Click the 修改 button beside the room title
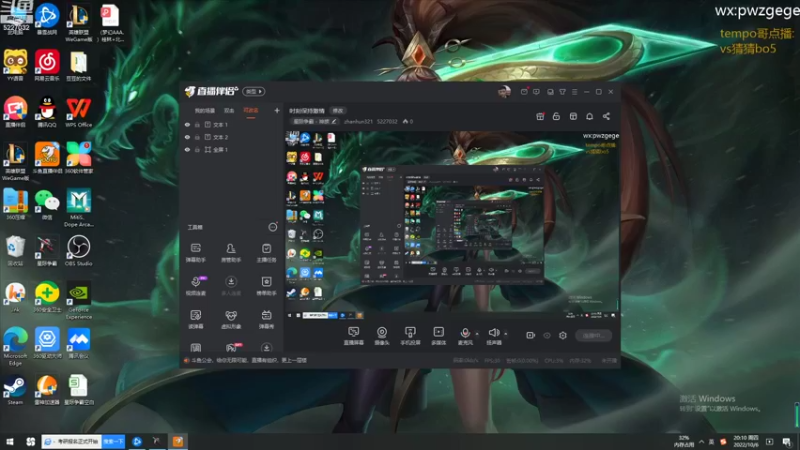The height and width of the screenshot is (450, 800). (338, 111)
